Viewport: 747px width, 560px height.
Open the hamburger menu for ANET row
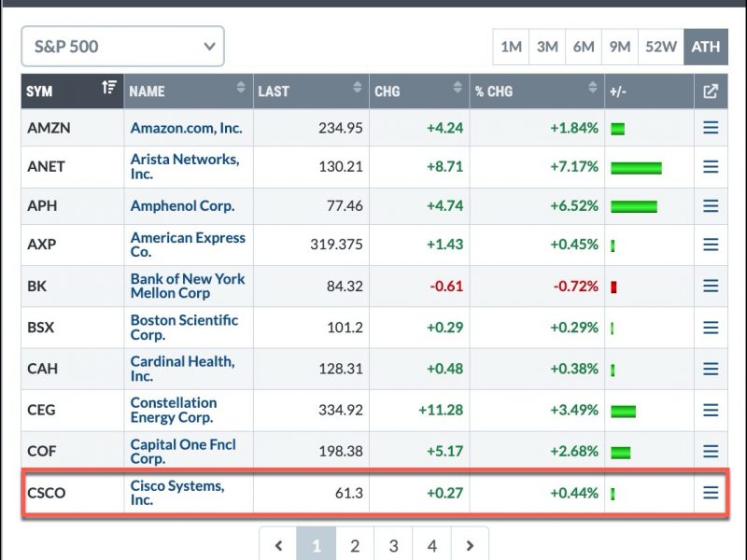[711, 167]
